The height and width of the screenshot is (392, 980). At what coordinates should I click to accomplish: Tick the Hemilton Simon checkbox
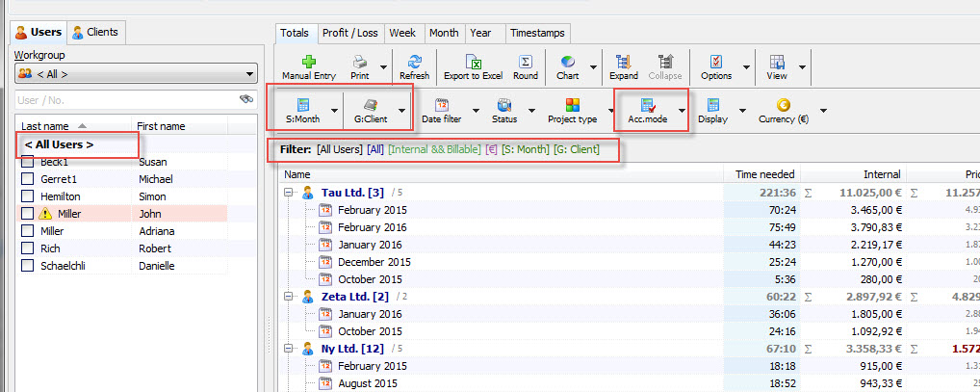28,196
